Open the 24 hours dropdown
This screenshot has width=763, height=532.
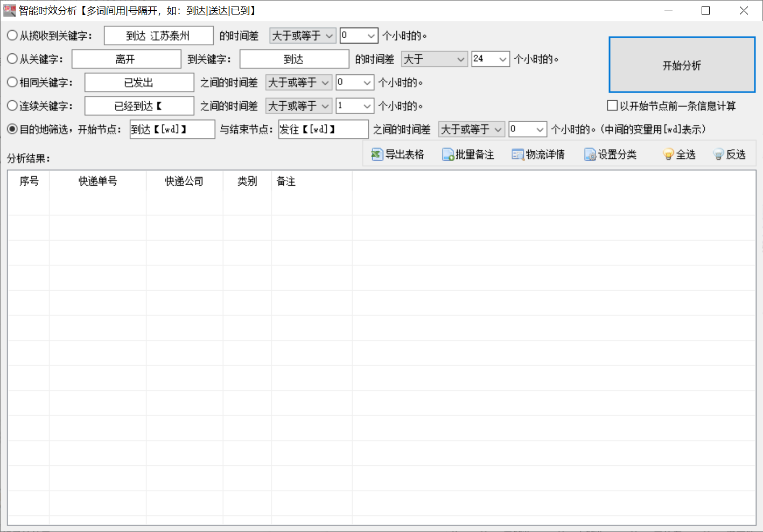point(491,59)
